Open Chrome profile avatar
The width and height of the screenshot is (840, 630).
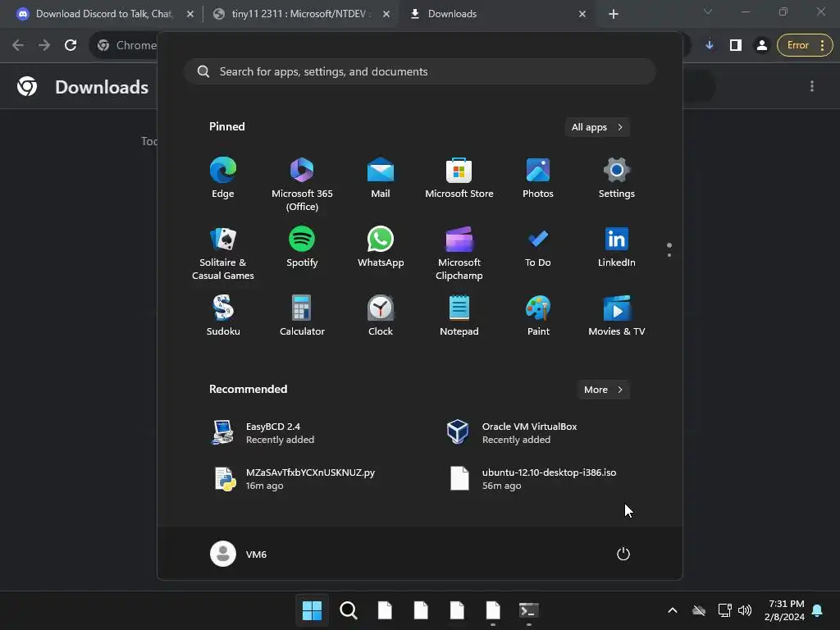tap(761, 46)
